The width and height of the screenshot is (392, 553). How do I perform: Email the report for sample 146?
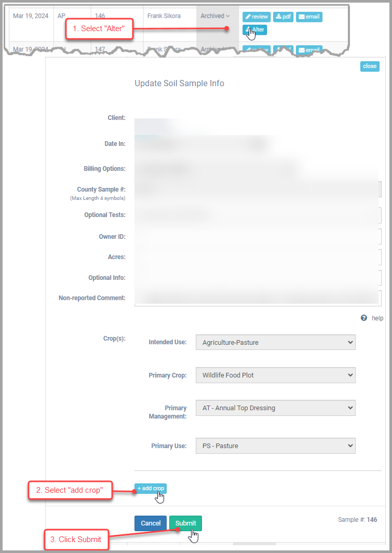point(309,17)
